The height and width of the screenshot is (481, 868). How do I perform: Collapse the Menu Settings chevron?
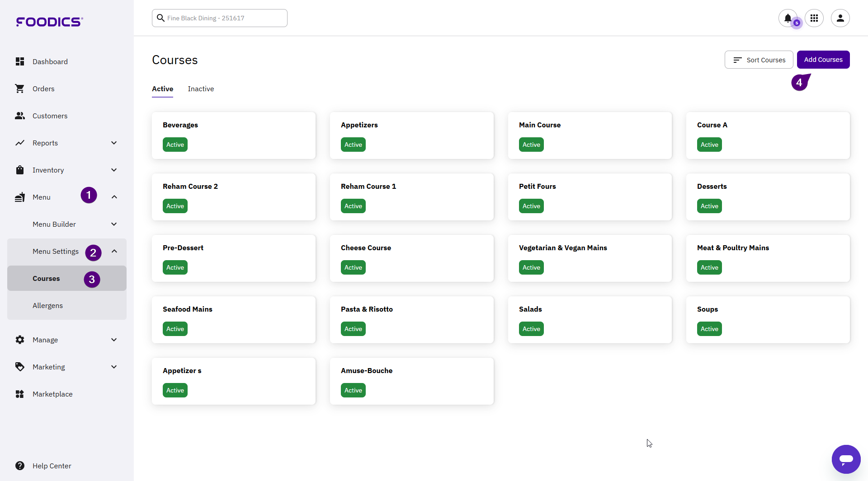[x=114, y=251]
